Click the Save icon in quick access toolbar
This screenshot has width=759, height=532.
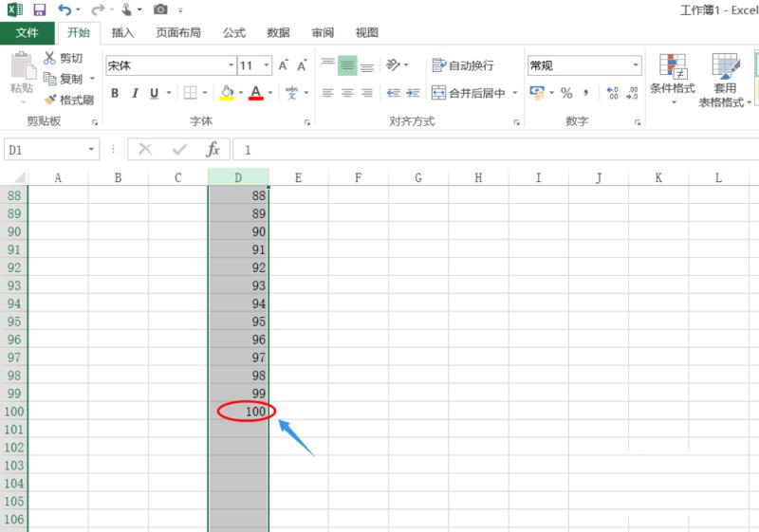39,9
